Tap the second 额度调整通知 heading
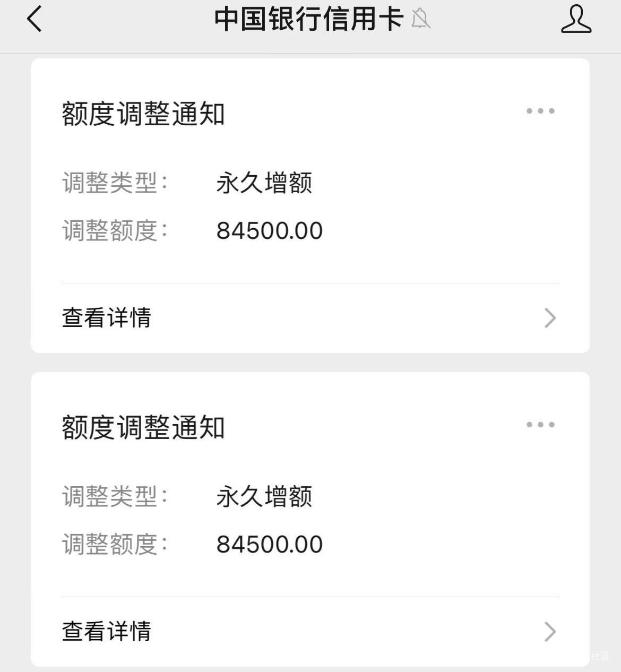 (x=143, y=427)
